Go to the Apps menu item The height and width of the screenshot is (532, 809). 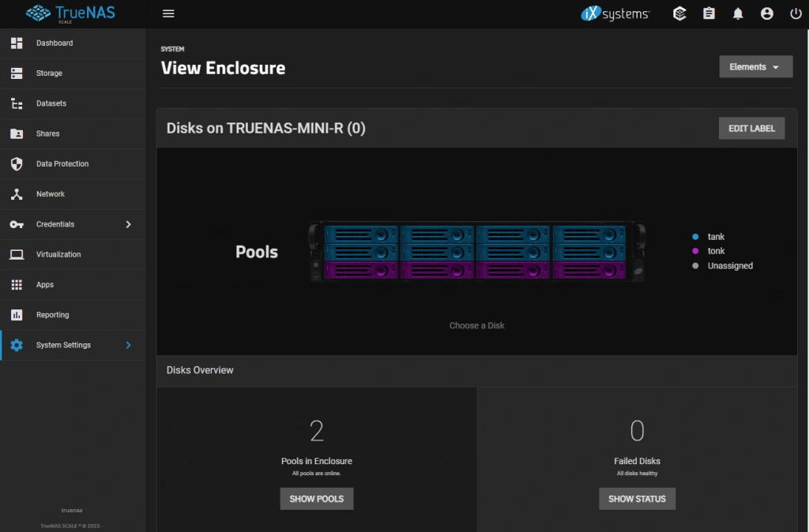pos(73,285)
